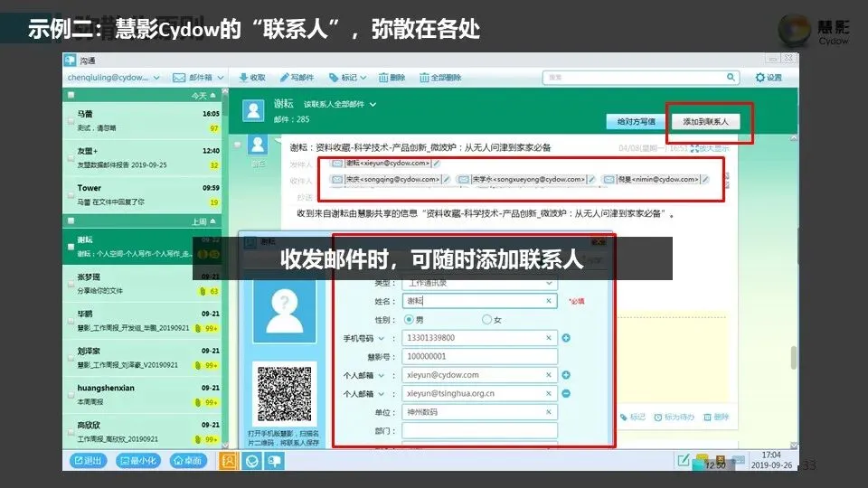
Task: Tick checkbox for 张梦瑶 mail row
Action: point(71,284)
